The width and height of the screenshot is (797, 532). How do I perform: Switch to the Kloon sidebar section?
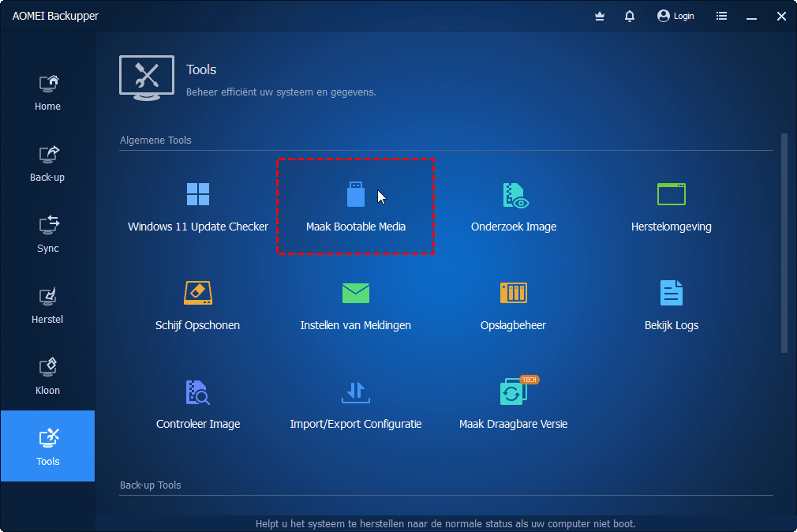(x=48, y=377)
